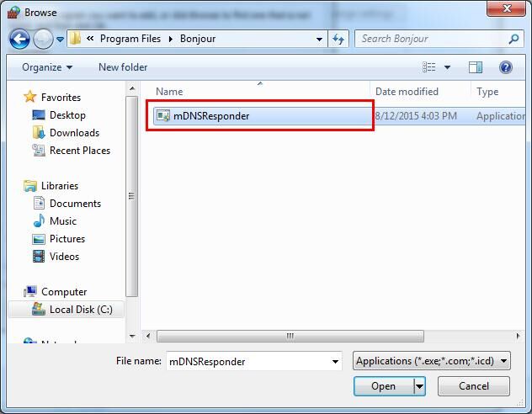
Task: Click the horizontal scrollbar thumb in file list
Action: coord(290,336)
